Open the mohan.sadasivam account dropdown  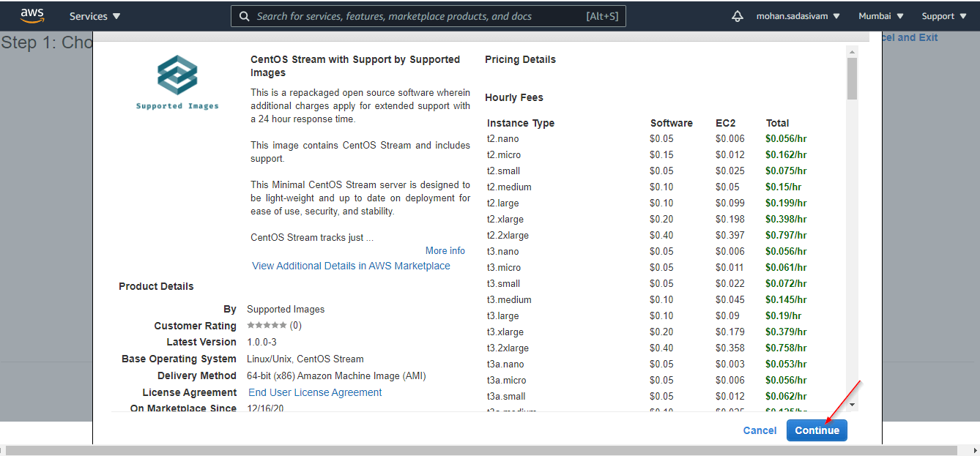point(798,16)
